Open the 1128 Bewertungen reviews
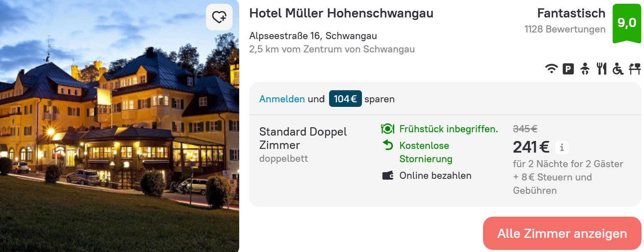This screenshot has height=252, width=644. coord(565,29)
